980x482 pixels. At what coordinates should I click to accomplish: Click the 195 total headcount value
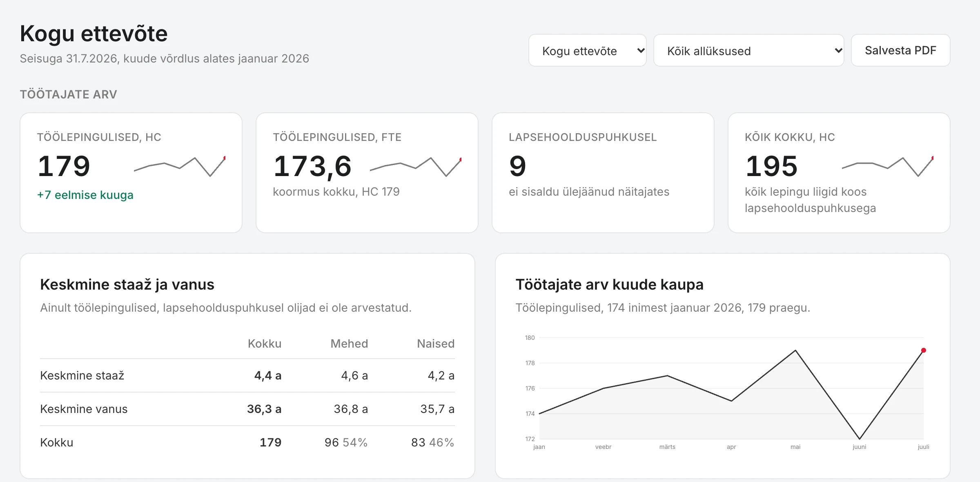click(772, 166)
